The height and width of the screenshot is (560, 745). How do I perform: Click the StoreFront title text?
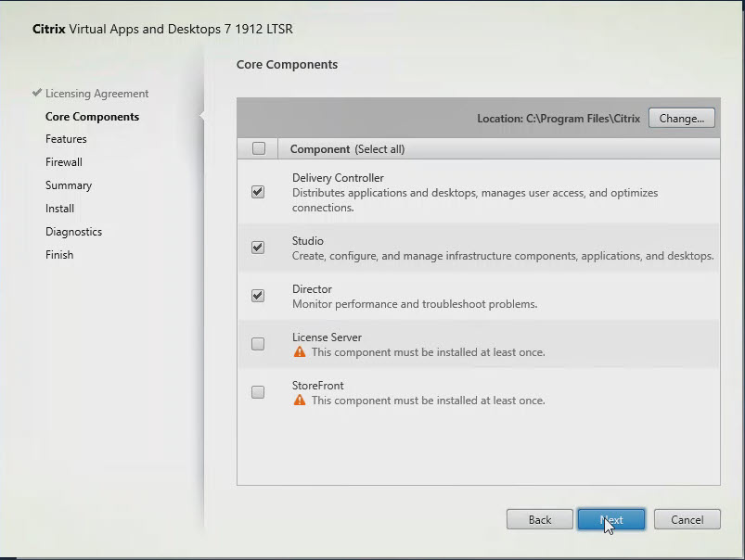tap(318, 386)
